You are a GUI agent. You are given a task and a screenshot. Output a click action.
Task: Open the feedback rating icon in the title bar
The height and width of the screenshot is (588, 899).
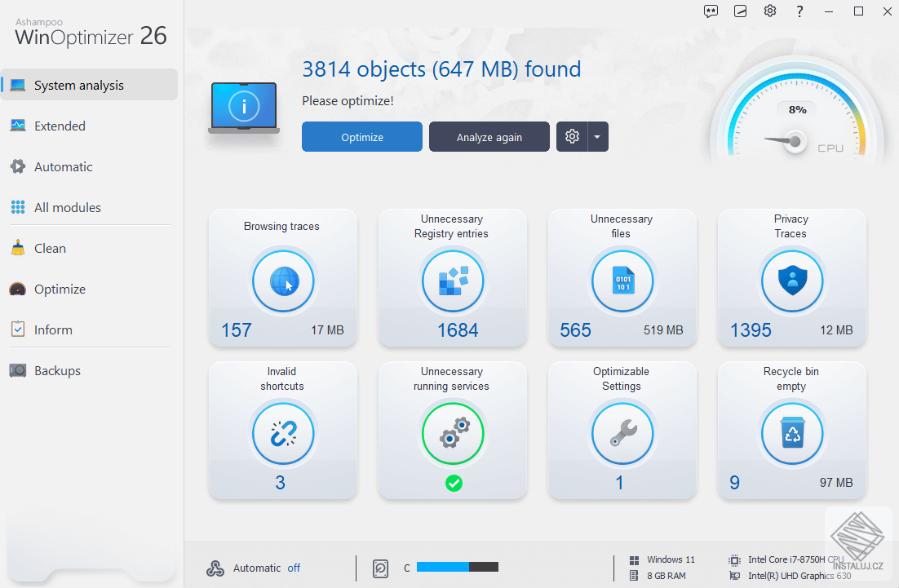tap(711, 11)
